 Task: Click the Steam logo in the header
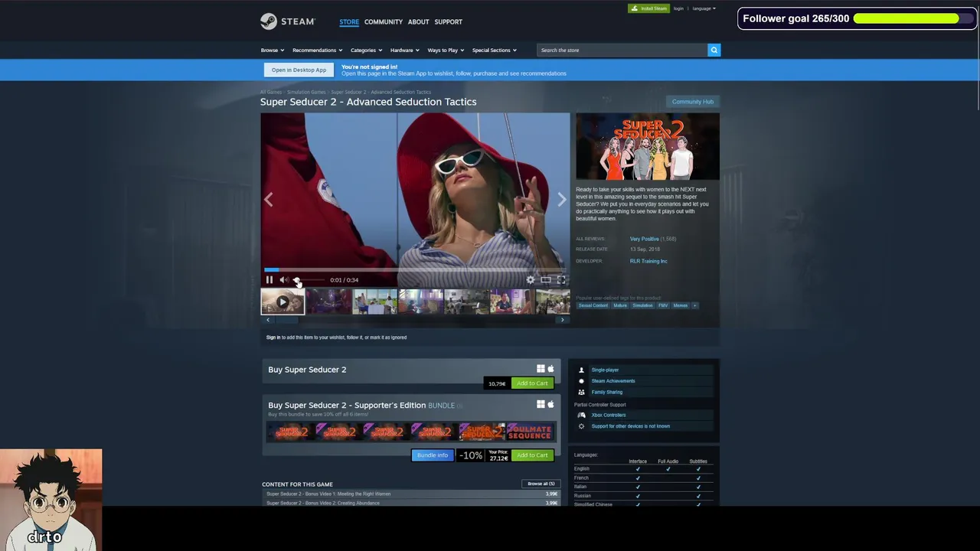[x=287, y=21]
